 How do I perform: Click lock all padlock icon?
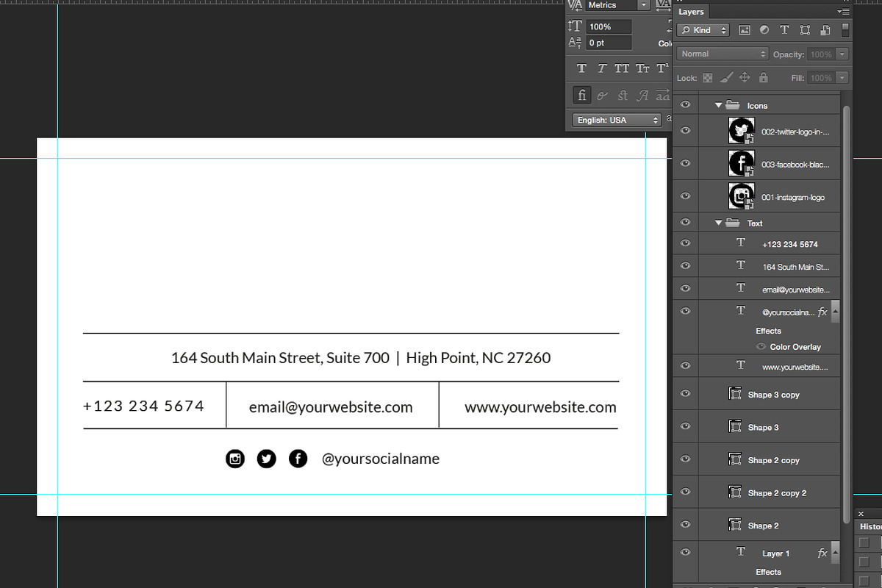(x=764, y=77)
